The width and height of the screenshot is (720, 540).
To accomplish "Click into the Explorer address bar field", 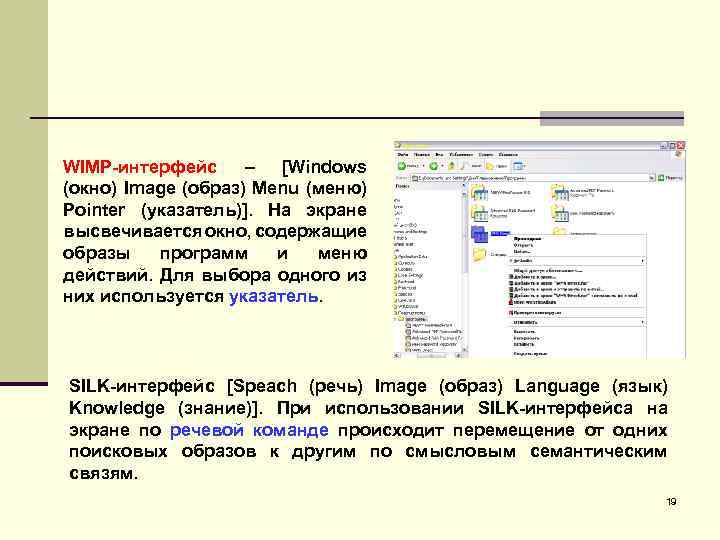I will click(529, 178).
